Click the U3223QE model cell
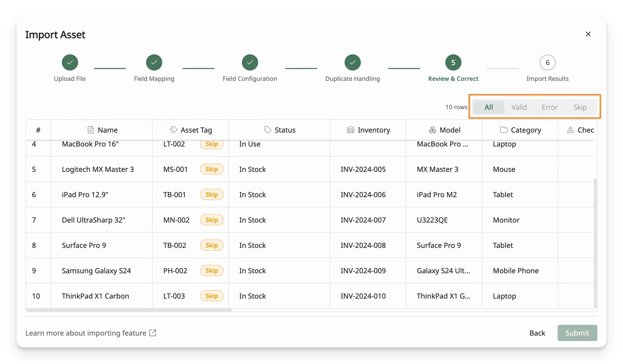This screenshot has width=623, height=364. coord(444,220)
